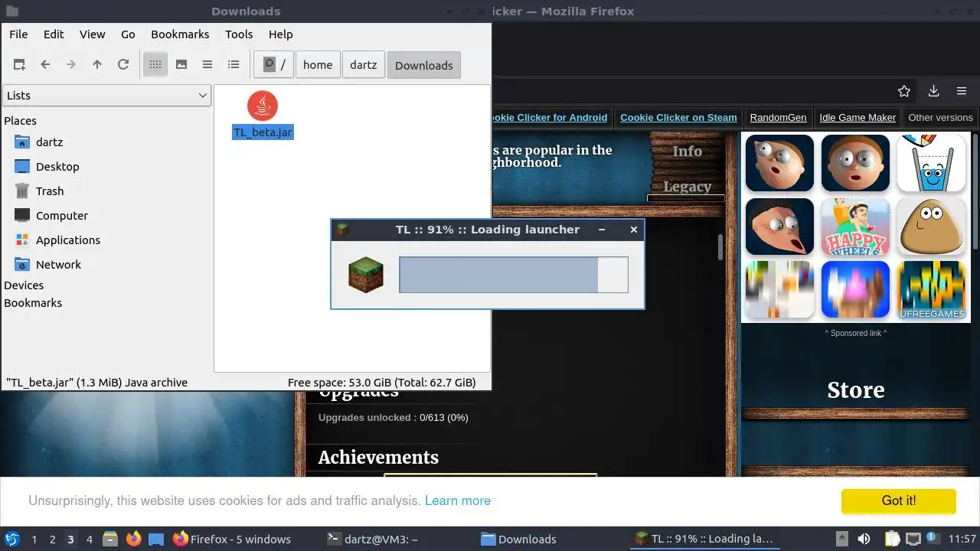Switch to workspace 2 in taskbar

(52, 540)
